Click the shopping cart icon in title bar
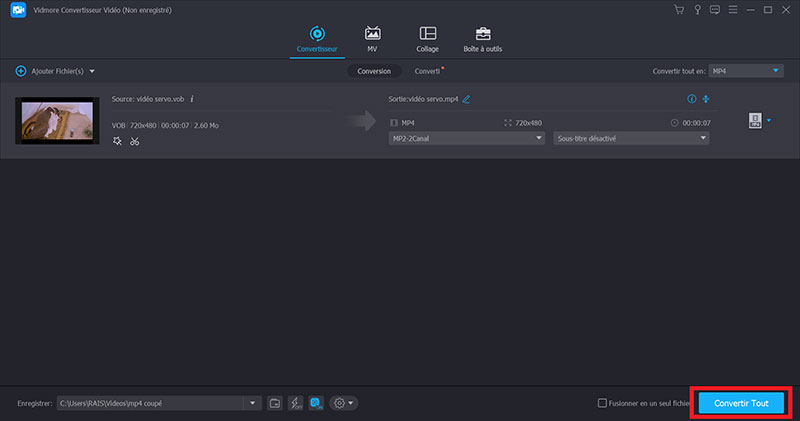 pos(680,10)
